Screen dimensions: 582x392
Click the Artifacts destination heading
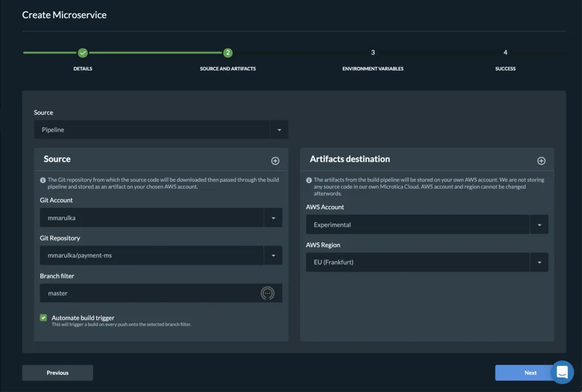tap(350, 159)
